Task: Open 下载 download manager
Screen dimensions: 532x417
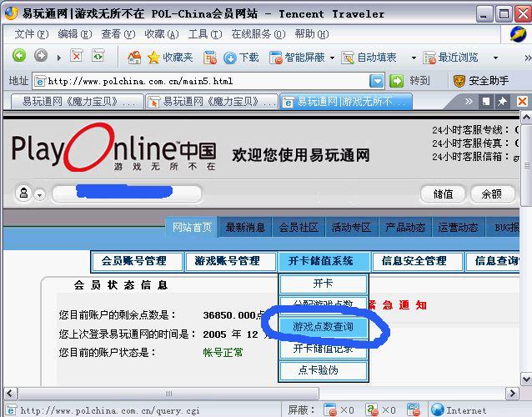Action: (x=241, y=58)
